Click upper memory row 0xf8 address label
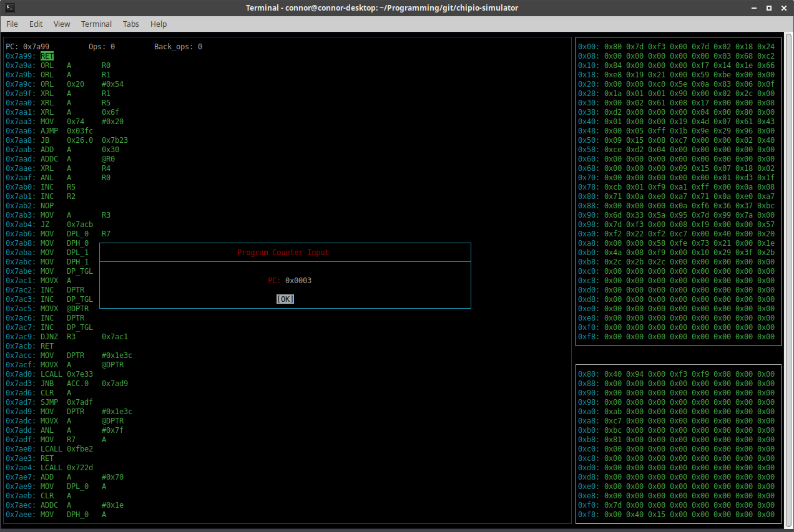Image resolution: width=794 pixels, height=532 pixels. [589, 337]
